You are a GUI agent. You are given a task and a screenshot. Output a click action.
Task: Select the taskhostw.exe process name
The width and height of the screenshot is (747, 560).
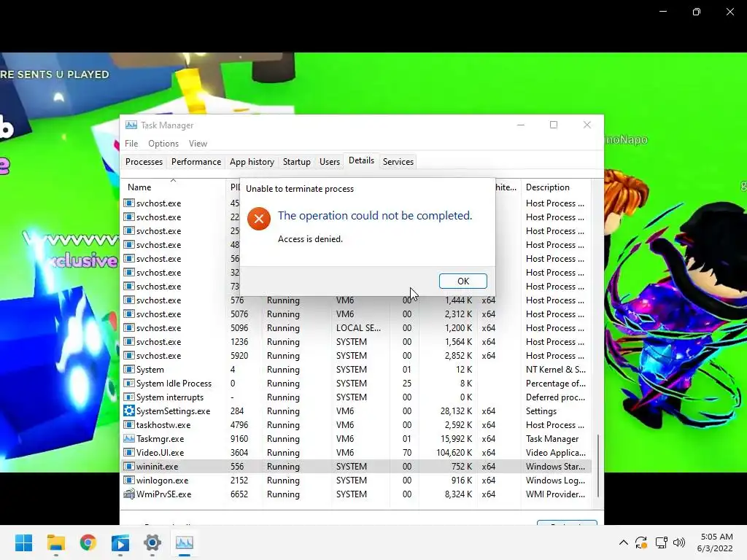click(x=163, y=425)
